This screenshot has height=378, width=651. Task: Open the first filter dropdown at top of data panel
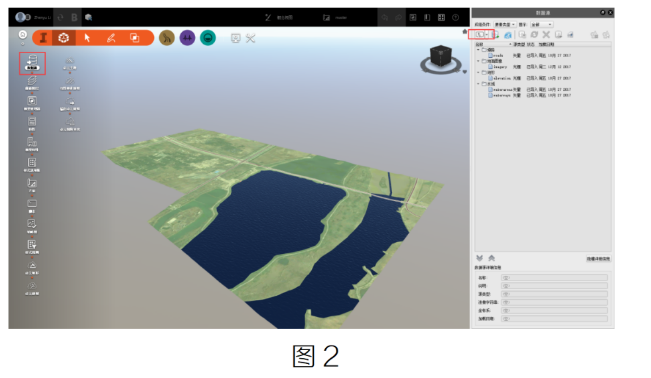[x=505, y=25]
